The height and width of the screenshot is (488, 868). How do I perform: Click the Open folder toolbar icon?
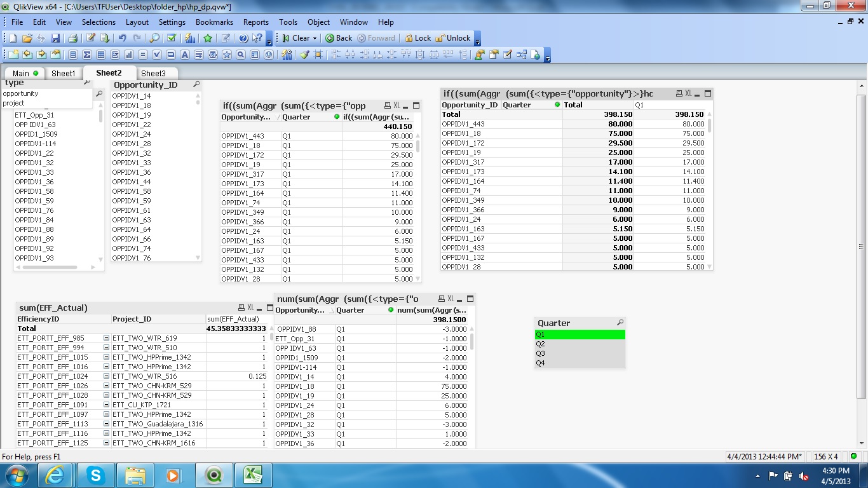[27, 38]
